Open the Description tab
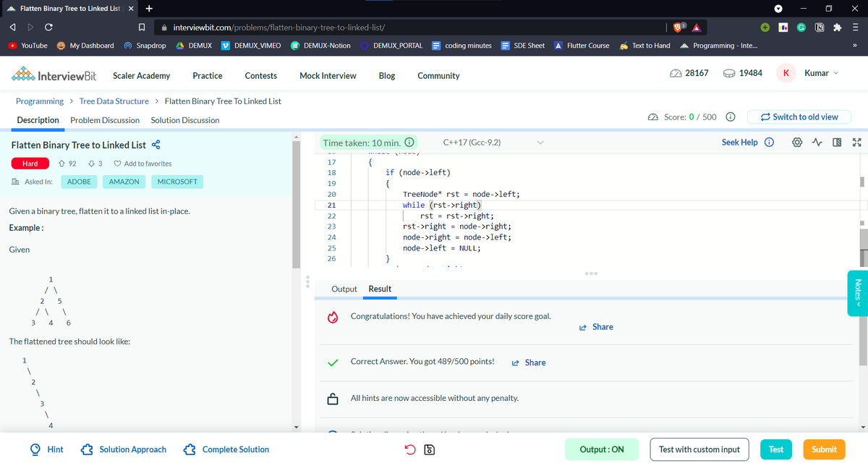This screenshot has height=466, width=868. (38, 120)
